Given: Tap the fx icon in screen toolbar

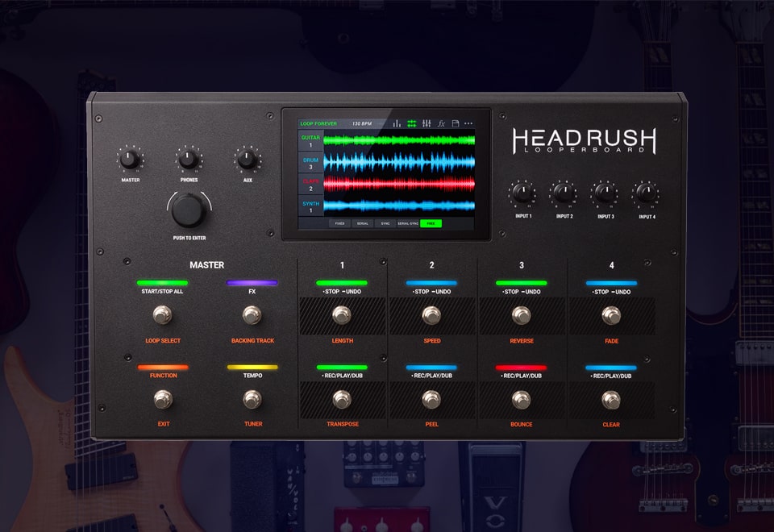Looking at the screenshot, I should pos(441,123).
